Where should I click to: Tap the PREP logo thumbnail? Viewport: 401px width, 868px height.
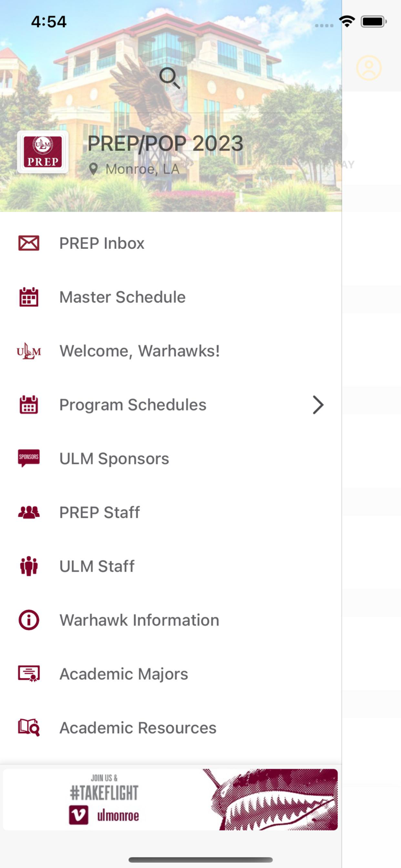point(43,152)
